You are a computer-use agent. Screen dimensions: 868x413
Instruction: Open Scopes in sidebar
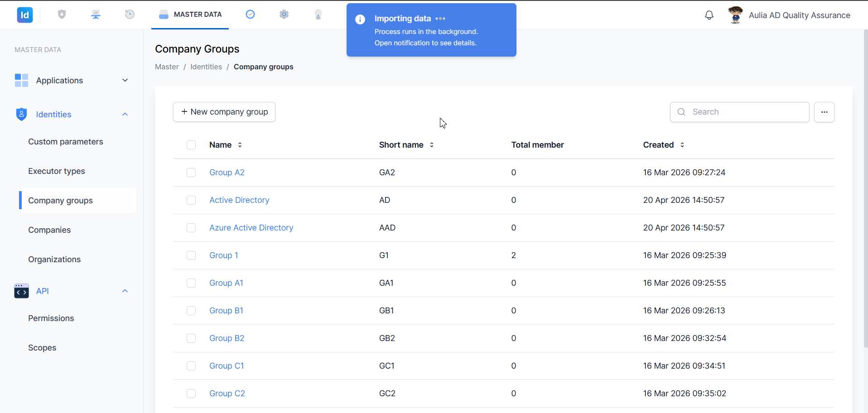click(42, 348)
